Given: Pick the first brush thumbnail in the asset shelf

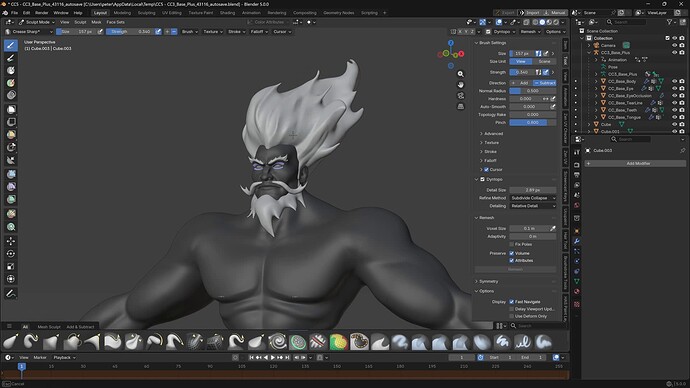Looking at the screenshot, I should (x=11, y=342).
